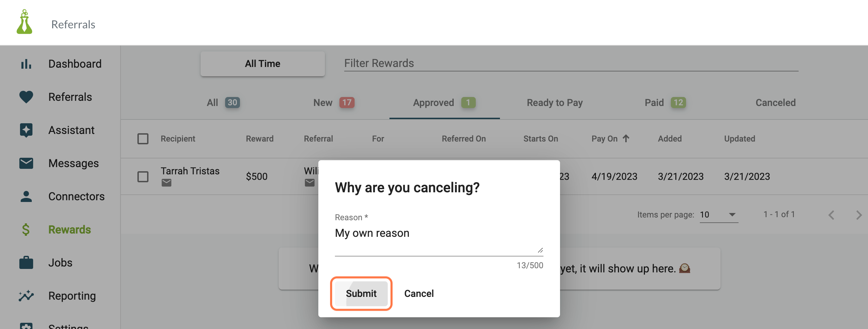The width and height of the screenshot is (868, 329).
Task: Click Cancel in the dialog
Action: click(419, 293)
